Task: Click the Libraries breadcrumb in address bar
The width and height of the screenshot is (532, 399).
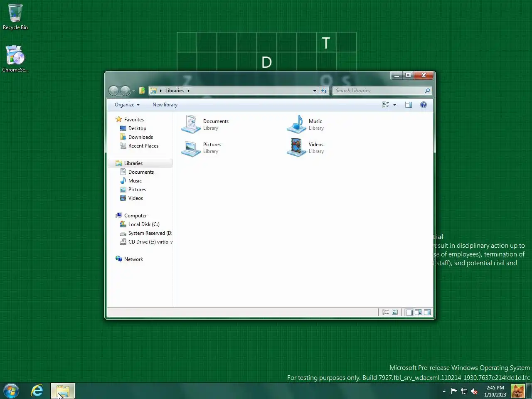Action: pyautogui.click(x=174, y=91)
